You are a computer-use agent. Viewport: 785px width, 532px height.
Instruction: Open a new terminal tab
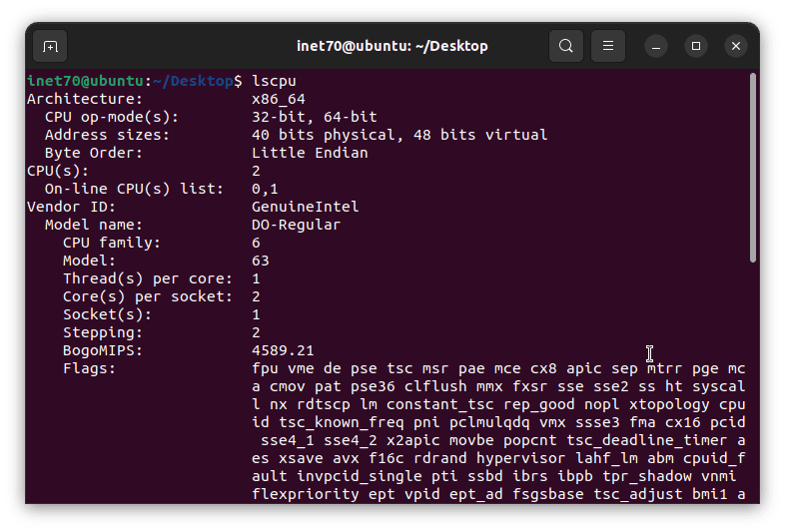(x=50, y=46)
